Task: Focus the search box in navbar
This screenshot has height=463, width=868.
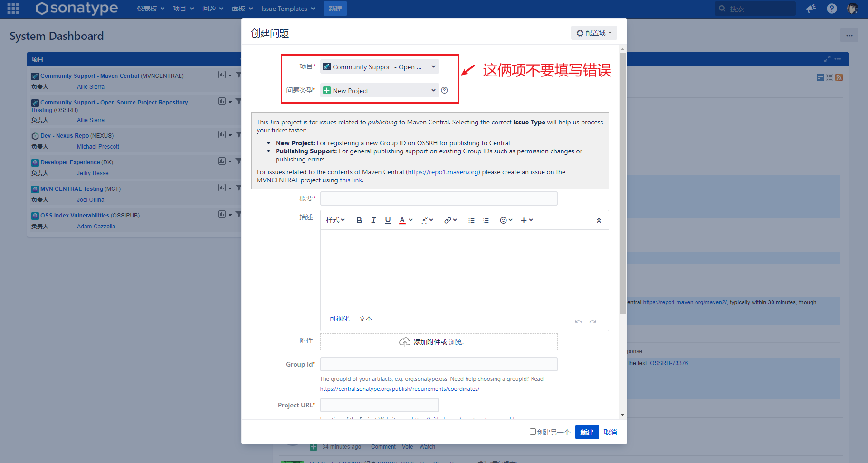Action: point(755,9)
